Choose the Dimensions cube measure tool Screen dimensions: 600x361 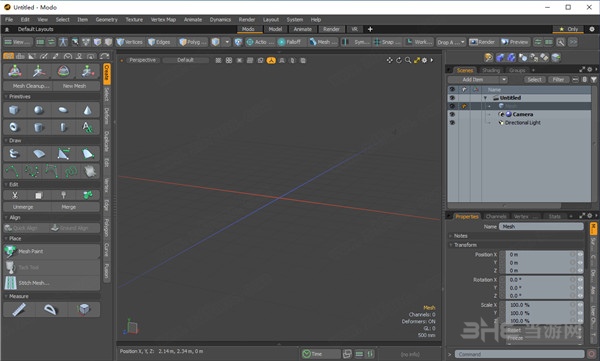[84, 309]
